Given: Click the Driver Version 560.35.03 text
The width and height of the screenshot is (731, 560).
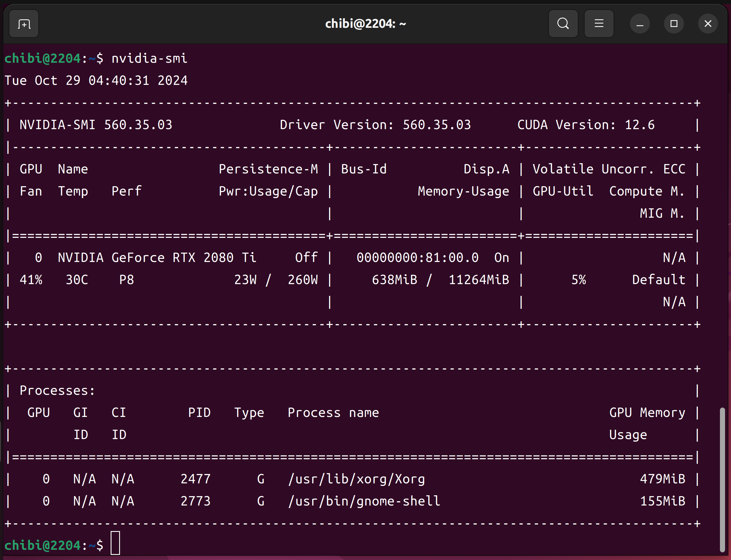Looking at the screenshot, I should coord(375,125).
